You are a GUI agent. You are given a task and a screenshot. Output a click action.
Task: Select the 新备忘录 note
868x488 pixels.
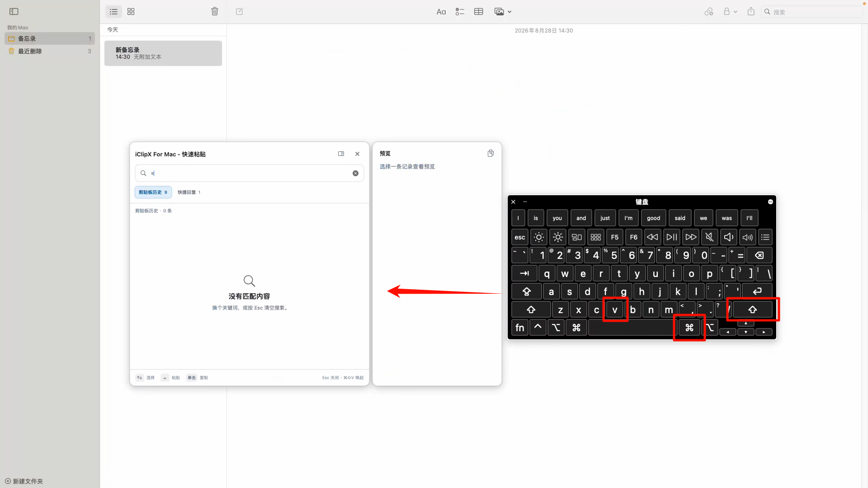point(163,53)
